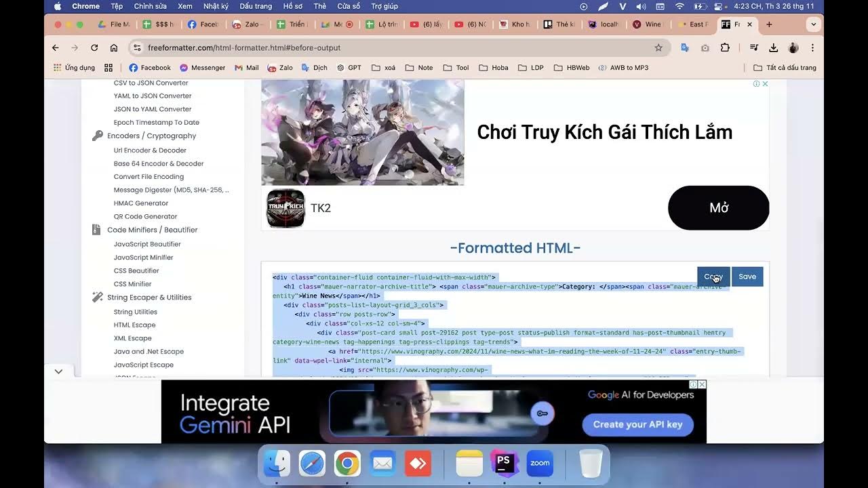Open the media controls icon in toolbar
868x488 pixels.
coord(754,47)
